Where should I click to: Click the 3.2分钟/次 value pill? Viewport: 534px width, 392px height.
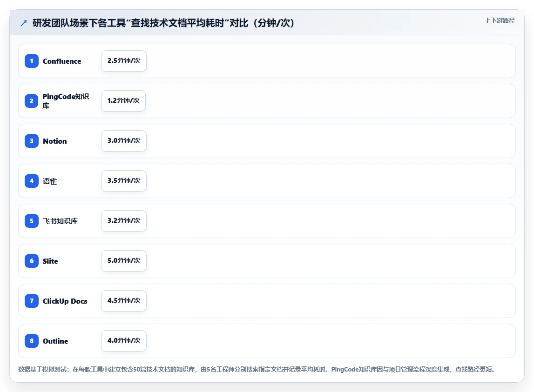coord(124,221)
